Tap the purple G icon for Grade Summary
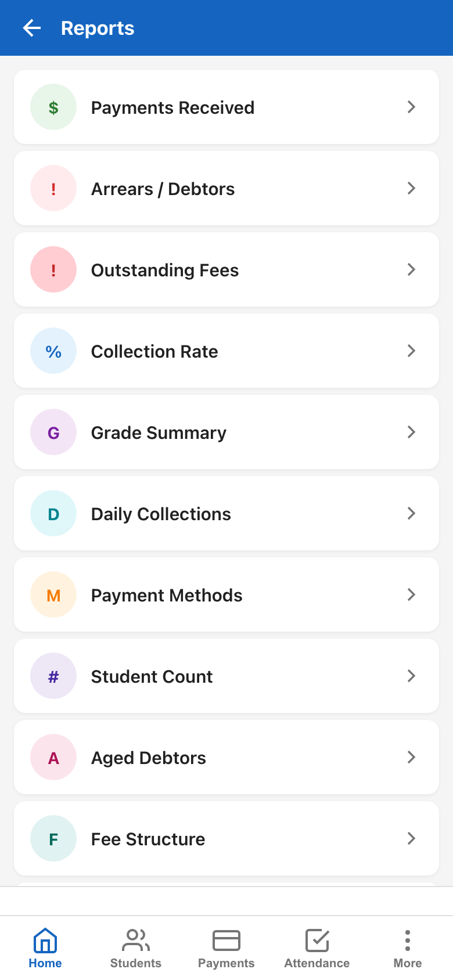 pyautogui.click(x=53, y=432)
